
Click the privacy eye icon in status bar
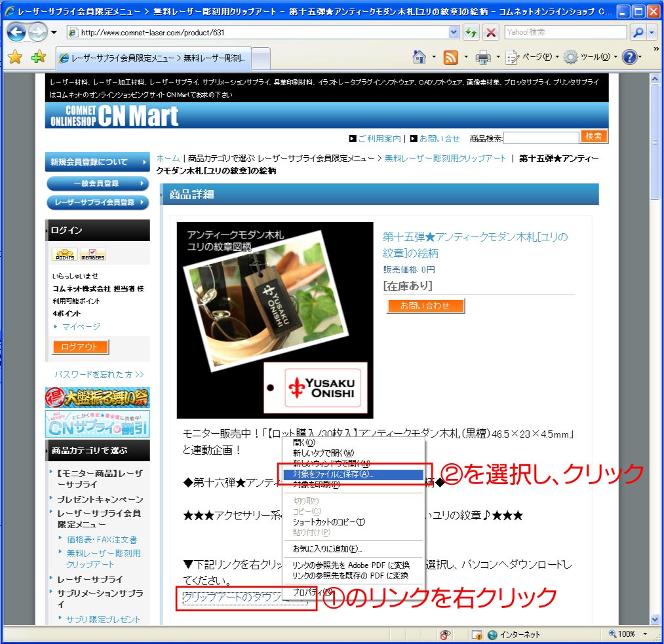click(444, 634)
